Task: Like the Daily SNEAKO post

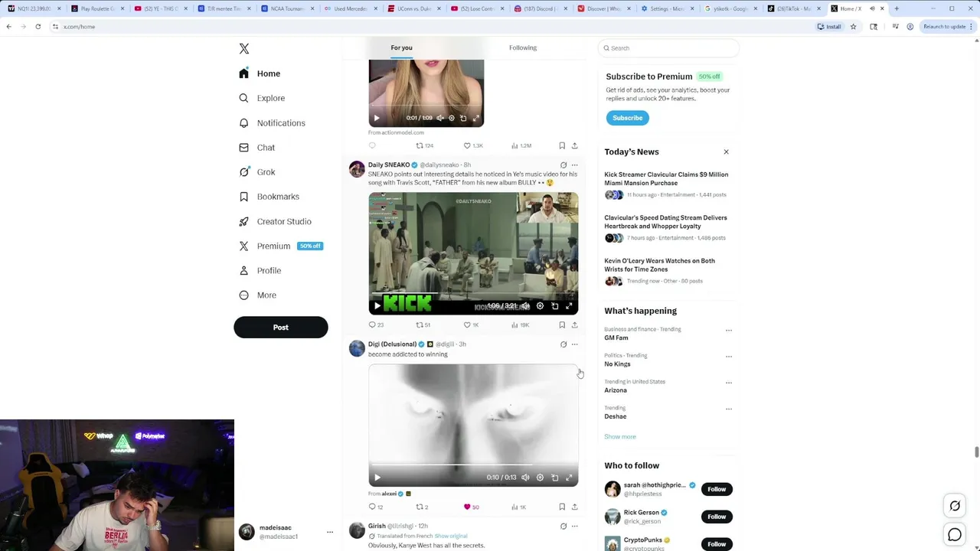Action: pos(471,325)
